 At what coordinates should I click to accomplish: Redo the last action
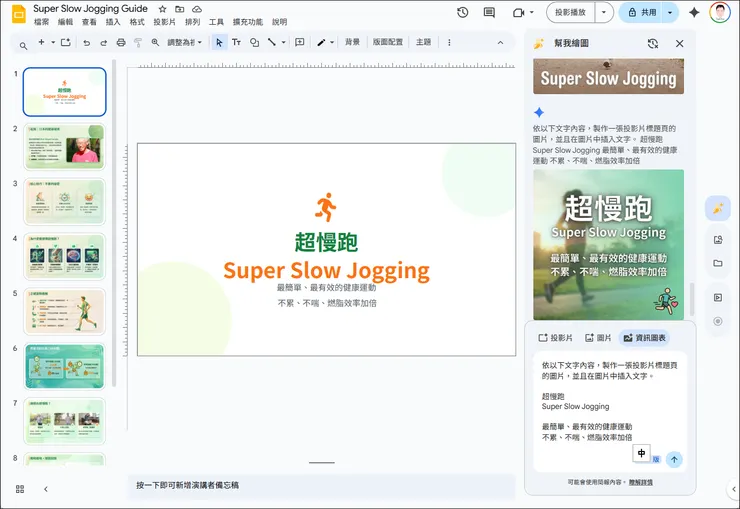103,42
